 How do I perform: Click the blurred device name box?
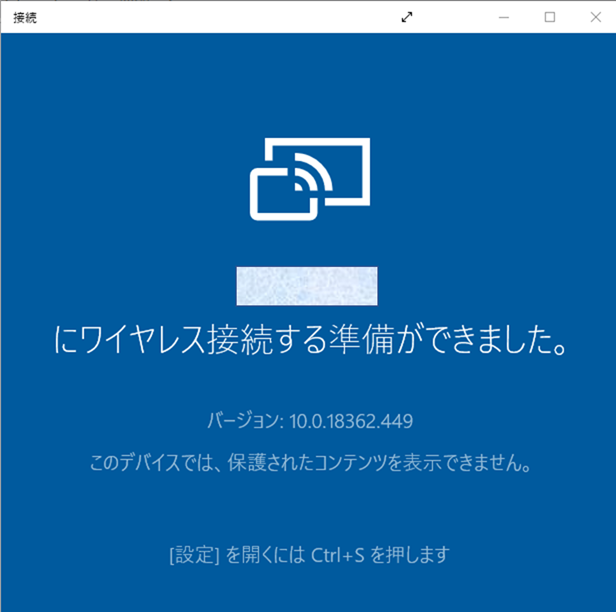click(307, 286)
